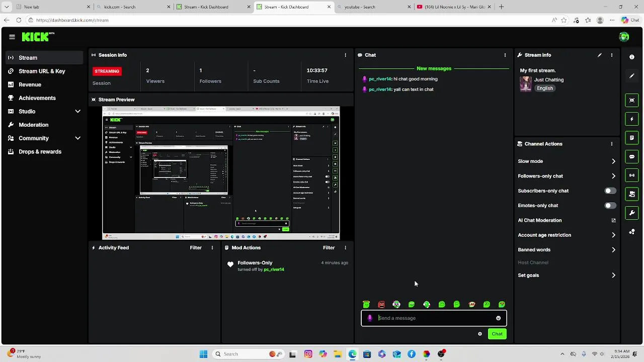Toggle the broadcast signal panel icon
This screenshot has height=362, width=644.
(x=632, y=175)
